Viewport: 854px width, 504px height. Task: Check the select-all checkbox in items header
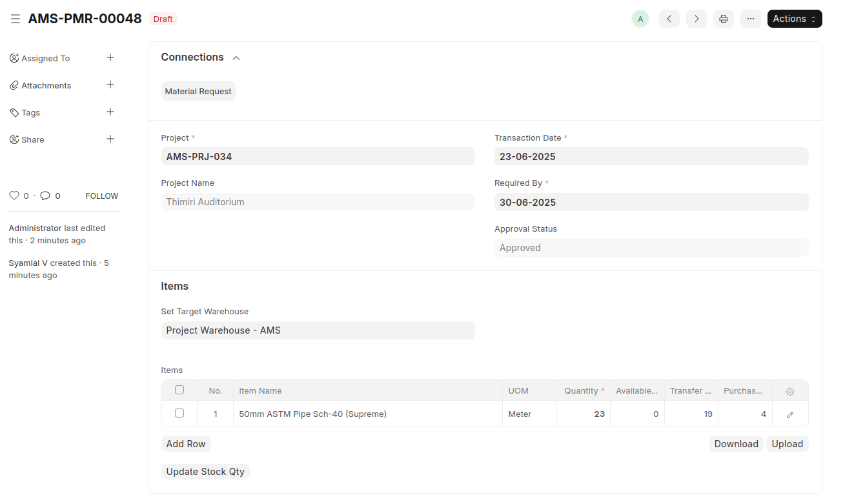tap(179, 390)
